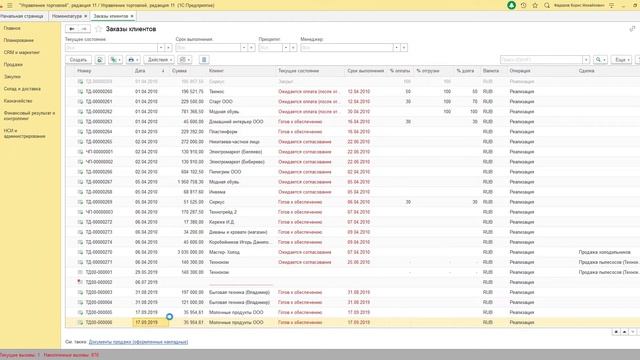
Task: Open the print icon menu
Action: tap(133, 60)
